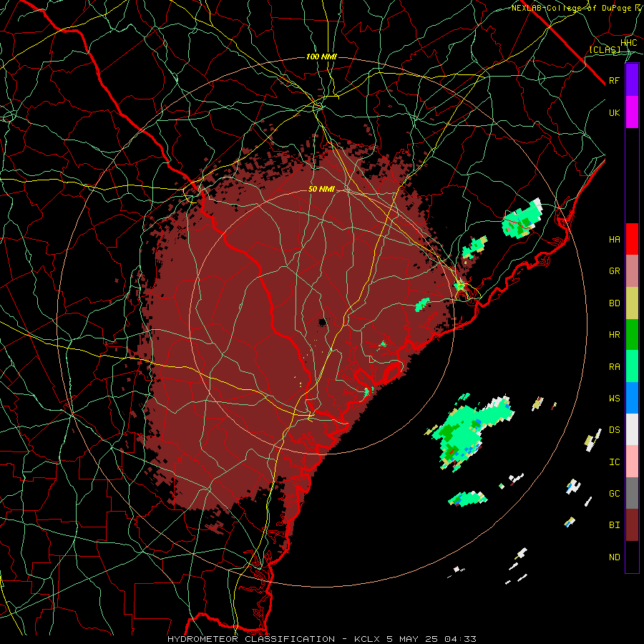Click the 'RA' legend label
The height and width of the screenshot is (644, 644).
(614, 367)
